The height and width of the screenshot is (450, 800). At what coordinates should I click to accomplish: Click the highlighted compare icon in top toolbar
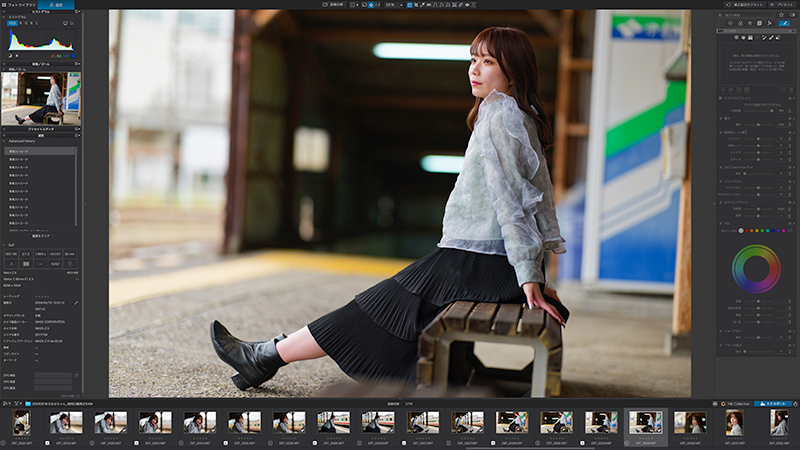tap(410, 5)
